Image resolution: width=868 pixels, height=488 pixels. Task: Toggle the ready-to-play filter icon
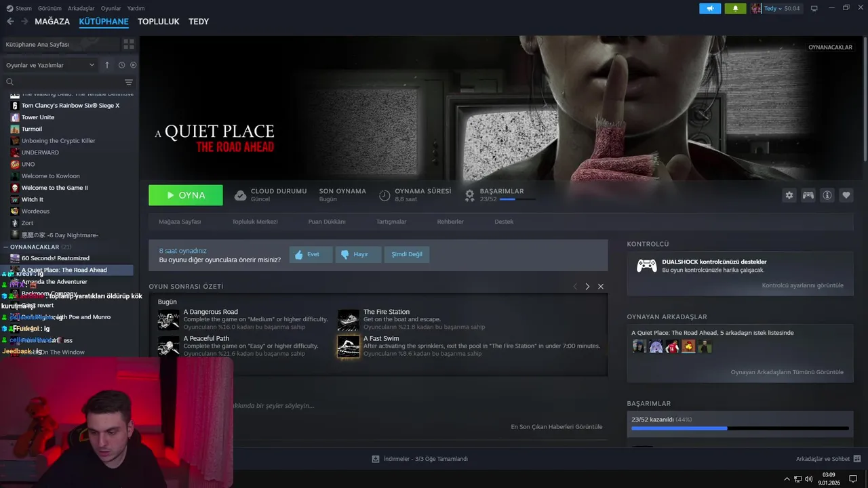[133, 65]
